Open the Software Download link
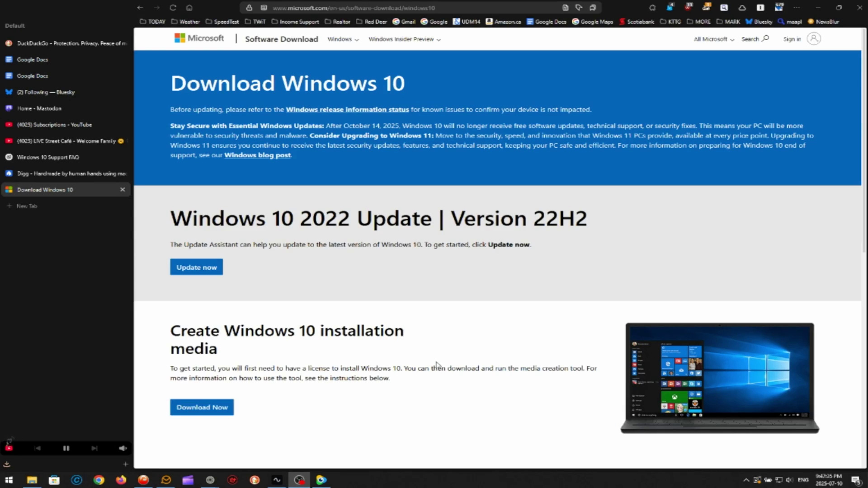The height and width of the screenshot is (488, 868). 281,39
